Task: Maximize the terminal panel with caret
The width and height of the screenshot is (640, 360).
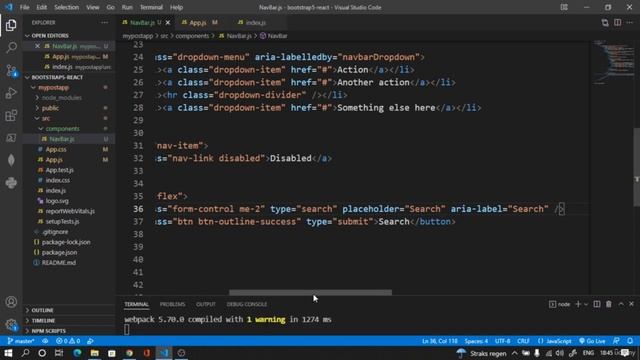Action: [621, 304]
